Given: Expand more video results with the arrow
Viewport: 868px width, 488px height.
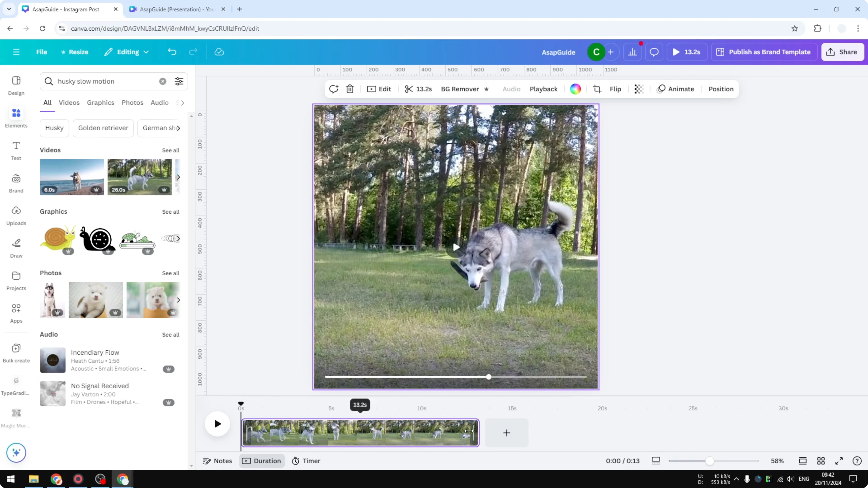Looking at the screenshot, I should (x=178, y=177).
